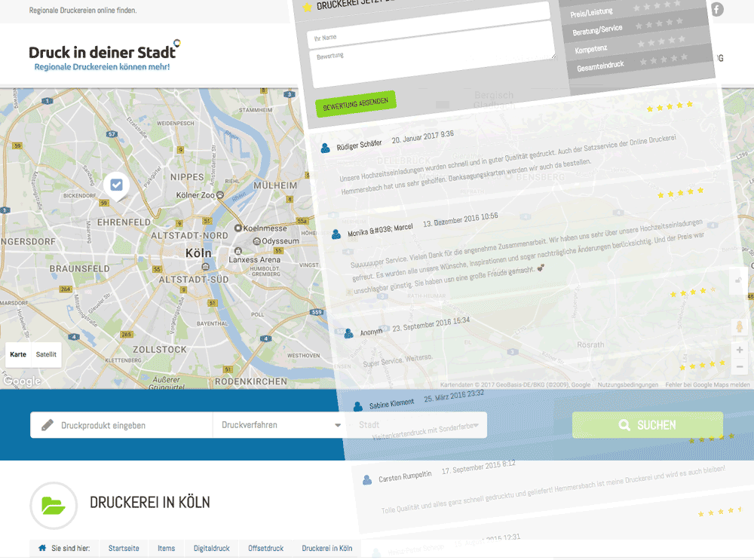Click the green SUCHEN button

click(647, 425)
